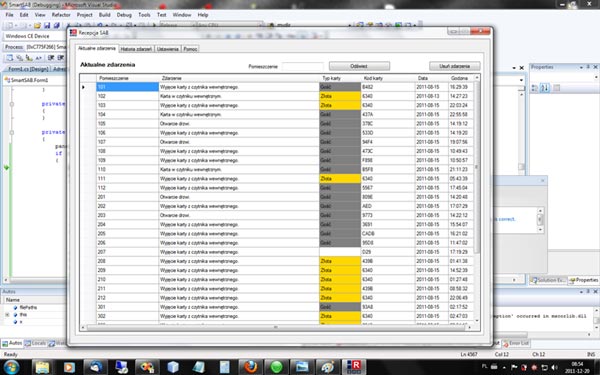Select the Form1.cs [Design] document tab
The width and height of the screenshot is (600, 375).
coord(28,69)
